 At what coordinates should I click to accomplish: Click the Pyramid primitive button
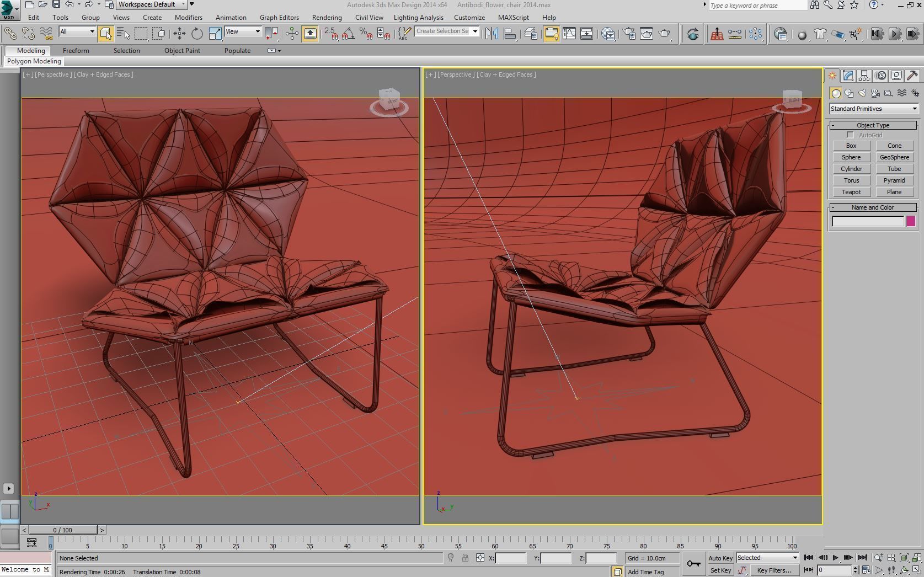(894, 180)
